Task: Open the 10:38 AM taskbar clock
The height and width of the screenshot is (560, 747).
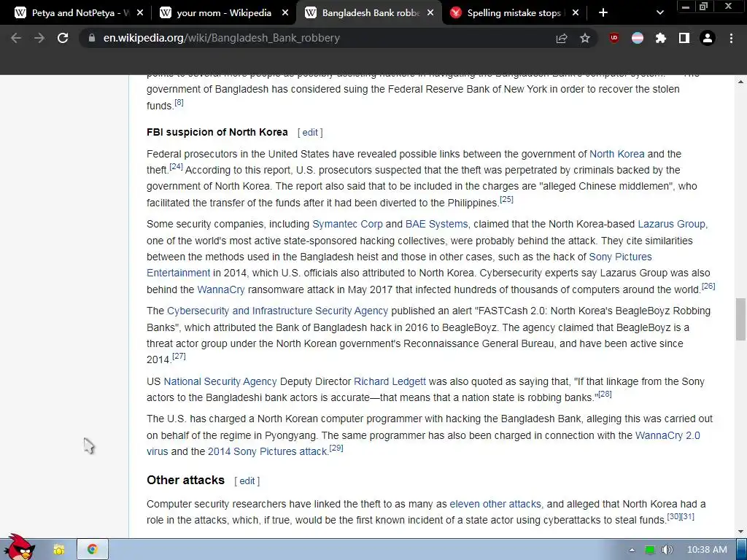Action: pos(707,550)
